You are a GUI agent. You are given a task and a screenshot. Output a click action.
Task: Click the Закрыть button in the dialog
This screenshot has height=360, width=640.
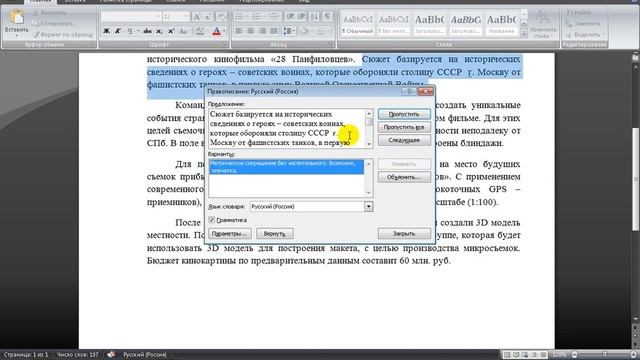coord(404,234)
